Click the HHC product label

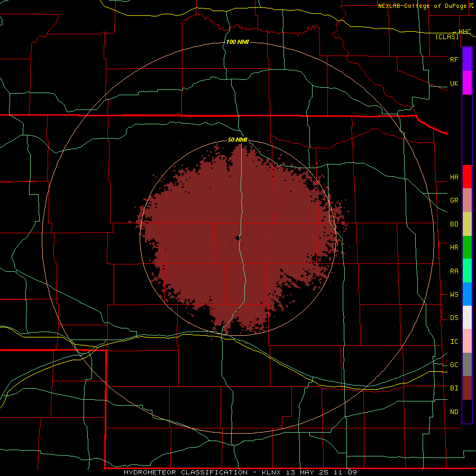[x=465, y=32]
